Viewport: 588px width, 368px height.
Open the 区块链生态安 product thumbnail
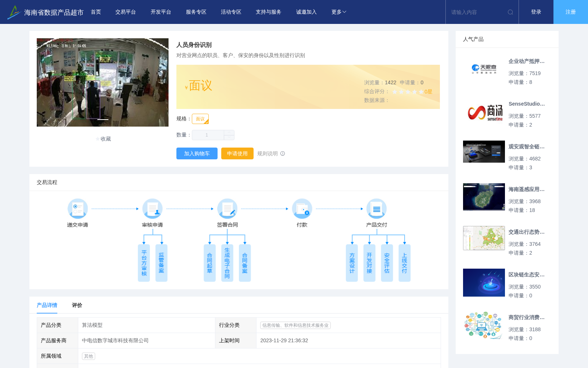click(484, 283)
